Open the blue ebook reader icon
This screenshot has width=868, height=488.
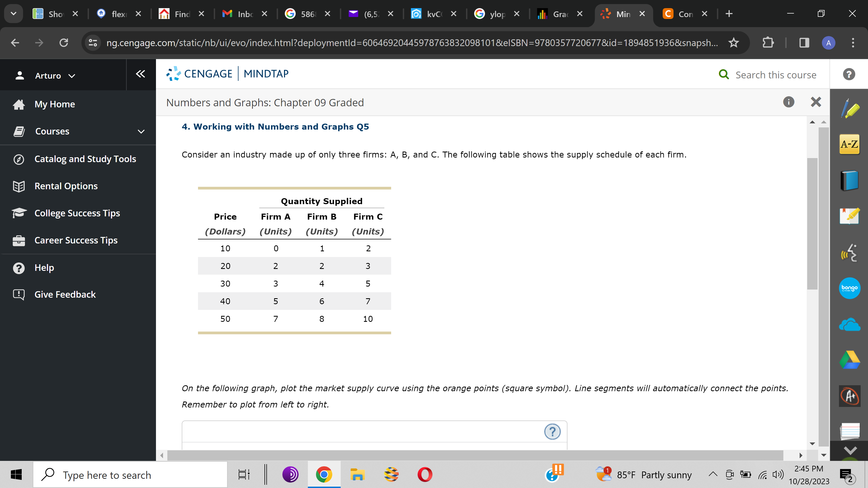click(849, 181)
